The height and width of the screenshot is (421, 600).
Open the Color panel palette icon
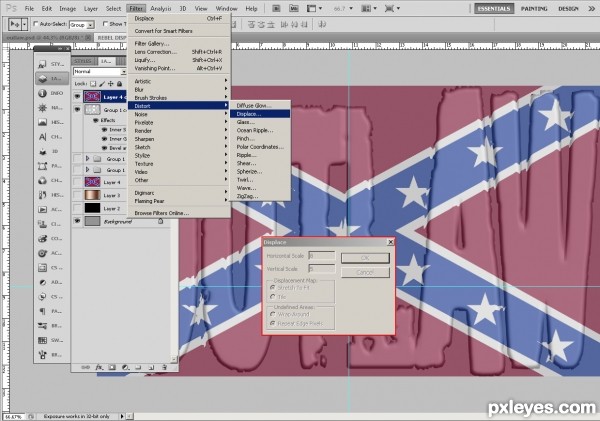click(42, 239)
